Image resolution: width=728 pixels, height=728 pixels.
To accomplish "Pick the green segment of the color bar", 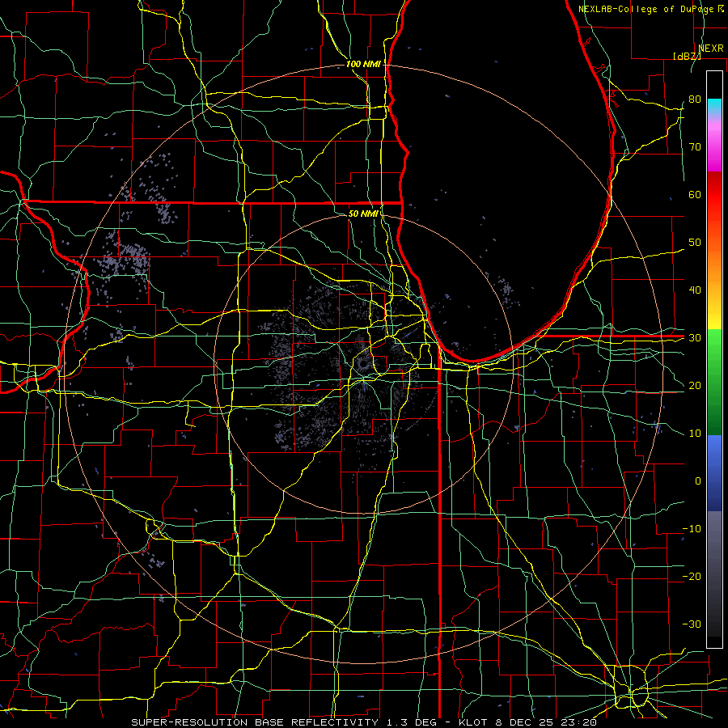I will (x=714, y=382).
